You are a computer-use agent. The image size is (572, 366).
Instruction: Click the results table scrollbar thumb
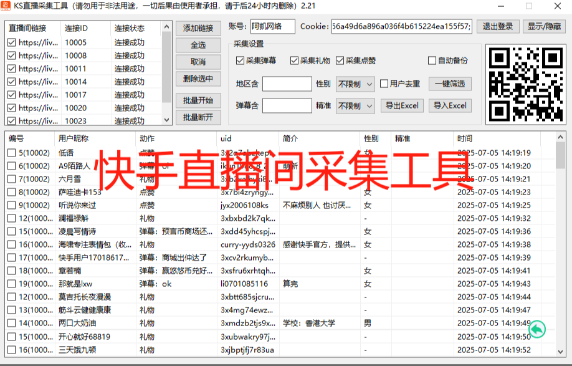tap(561, 155)
